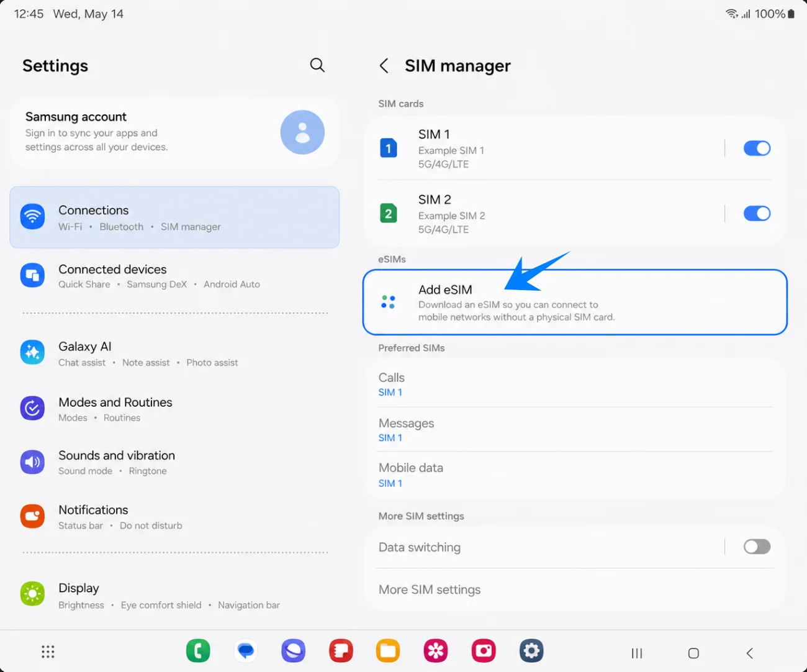Tap the Modes and Routines icon
This screenshot has height=672, width=807.
click(32, 409)
